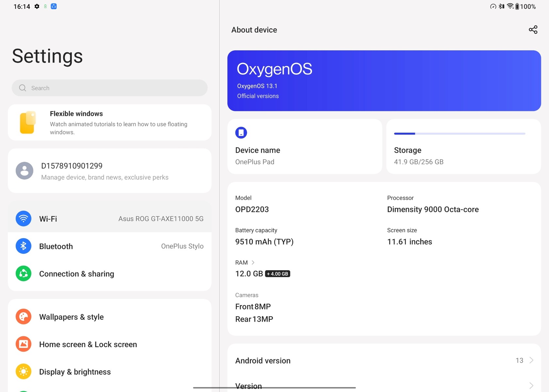The image size is (549, 392).
Task: Open Bluetooth settings menu item
Action: 109,246
